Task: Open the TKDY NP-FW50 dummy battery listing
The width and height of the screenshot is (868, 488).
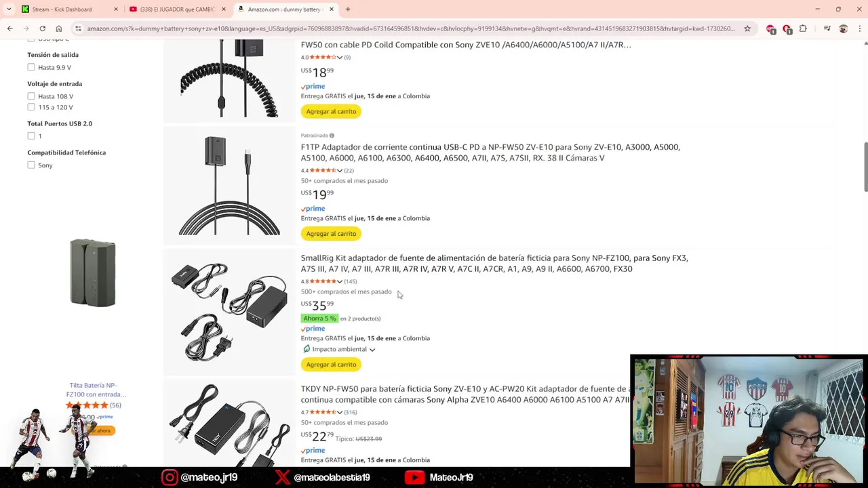Action: tap(465, 394)
